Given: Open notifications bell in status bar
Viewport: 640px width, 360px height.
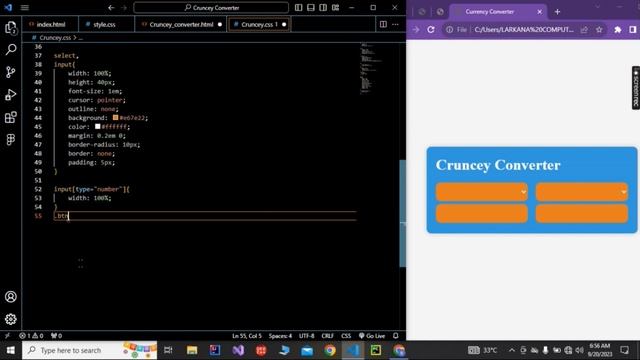Looking at the screenshot, I should pyautogui.click(x=396, y=336).
